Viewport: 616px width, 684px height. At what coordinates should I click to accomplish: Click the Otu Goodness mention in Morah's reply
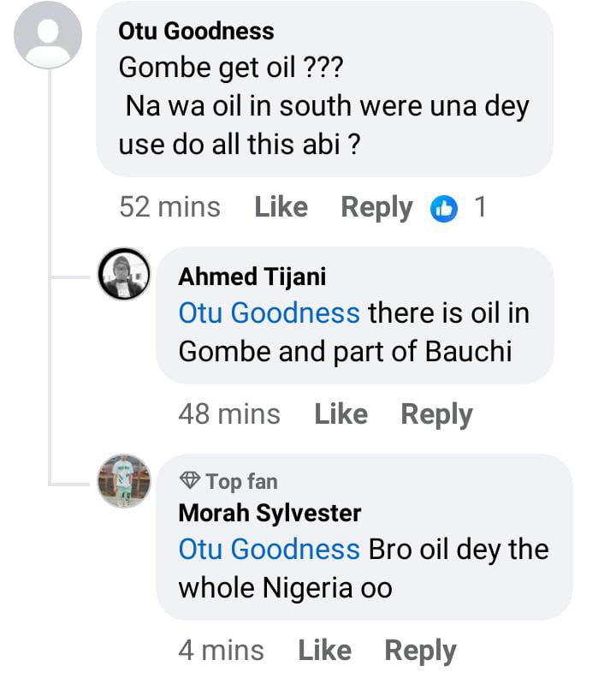tap(269, 549)
